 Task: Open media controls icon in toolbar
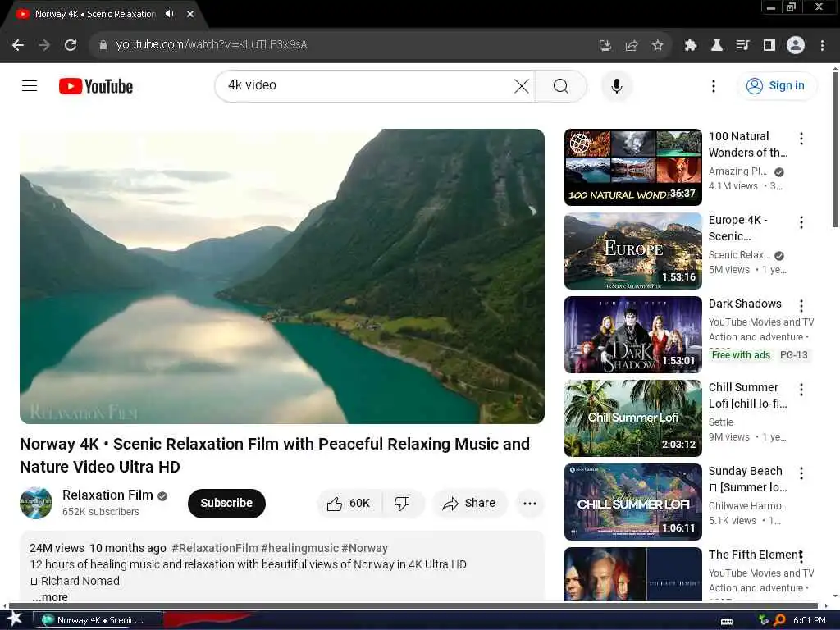pyautogui.click(x=742, y=45)
